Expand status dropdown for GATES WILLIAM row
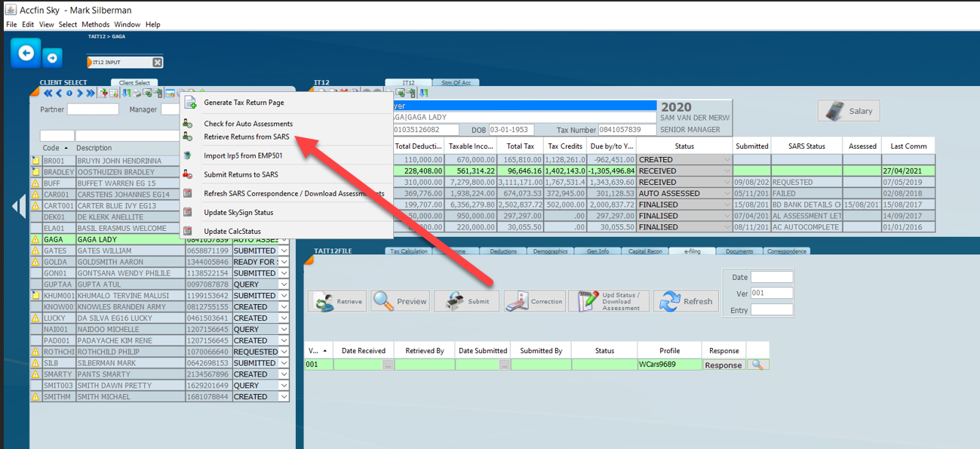Image resolution: width=980 pixels, height=449 pixels. (284, 251)
